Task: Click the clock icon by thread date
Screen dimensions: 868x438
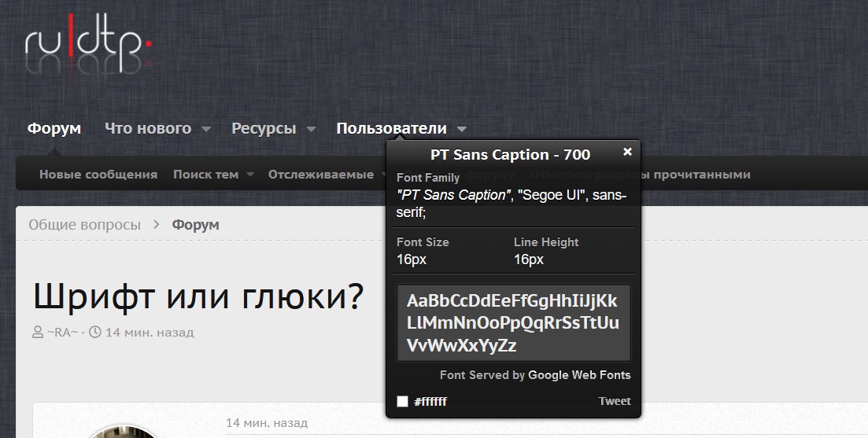Action: tap(95, 332)
